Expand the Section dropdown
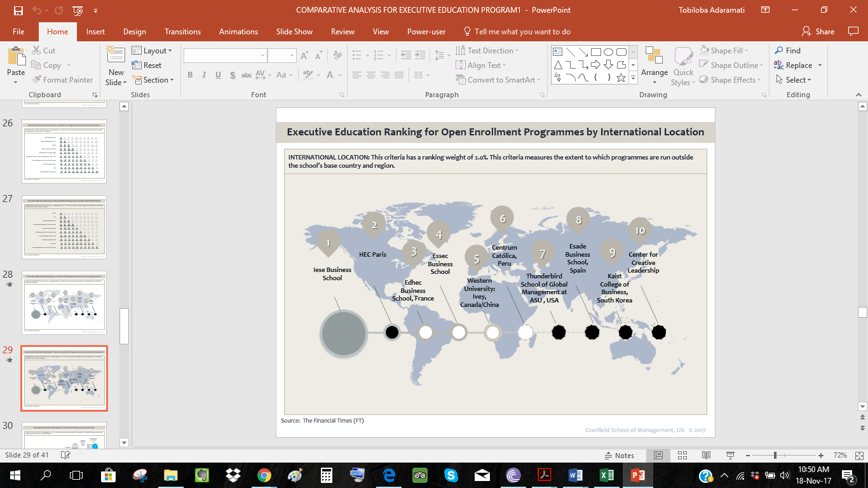Viewport: 868px width, 488px height. [153, 80]
